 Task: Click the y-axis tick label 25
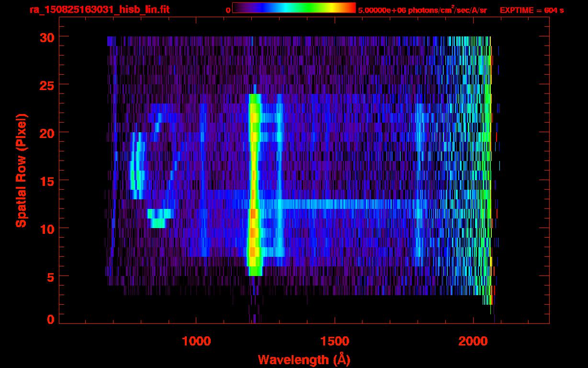(46, 85)
